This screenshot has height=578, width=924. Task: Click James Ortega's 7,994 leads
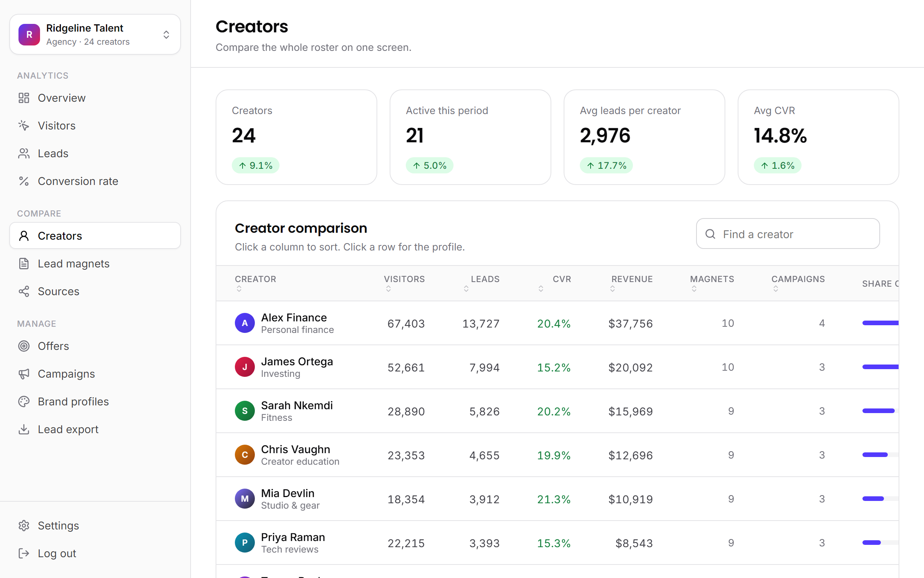(x=484, y=368)
